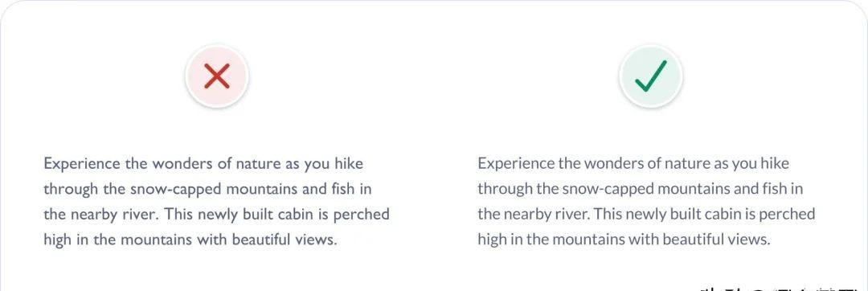Screen dimensions: 868x291
Task: Click the word "Experience" in the left paragraph
Action: pos(81,165)
